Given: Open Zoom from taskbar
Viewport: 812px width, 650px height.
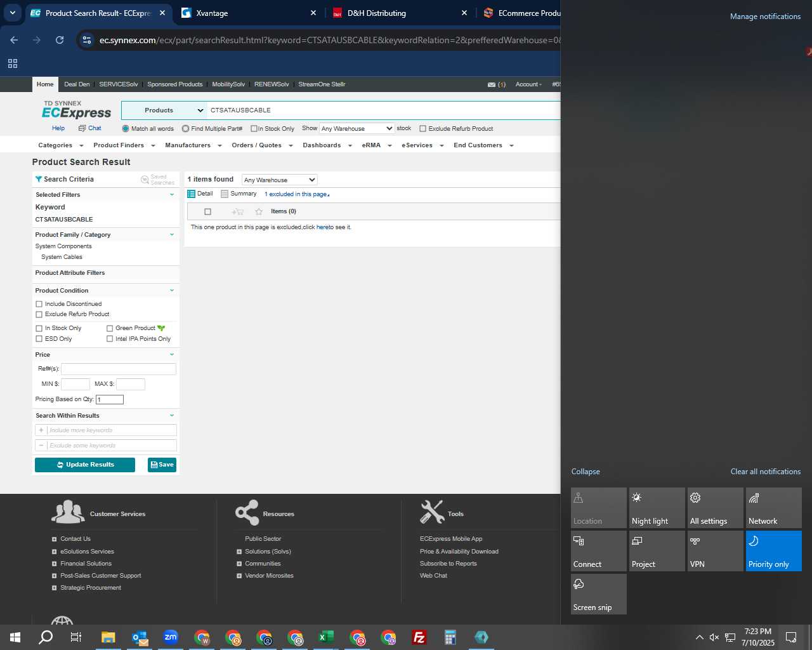Looking at the screenshot, I should (x=171, y=637).
